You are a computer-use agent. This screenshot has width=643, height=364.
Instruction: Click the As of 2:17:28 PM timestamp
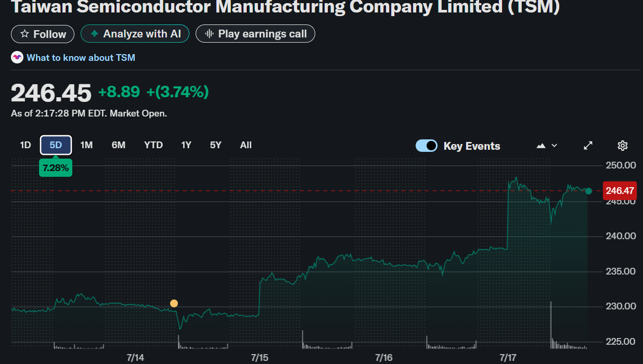tap(89, 113)
